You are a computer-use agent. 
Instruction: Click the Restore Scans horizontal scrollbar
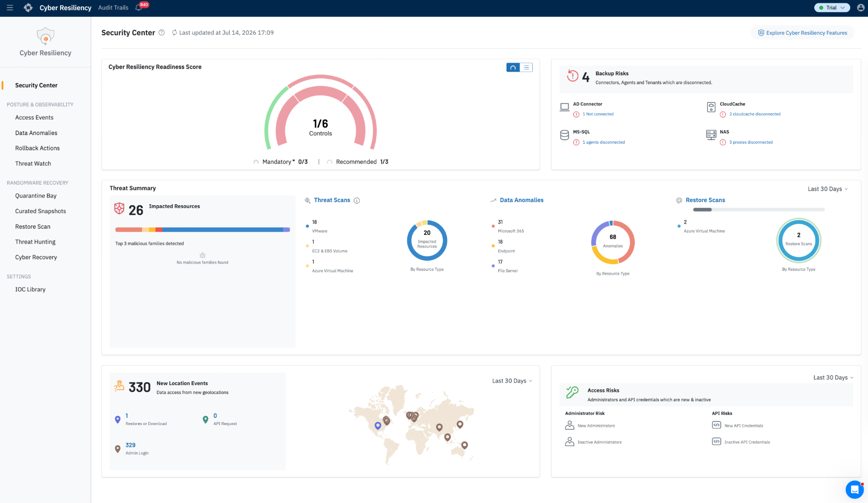click(x=702, y=210)
